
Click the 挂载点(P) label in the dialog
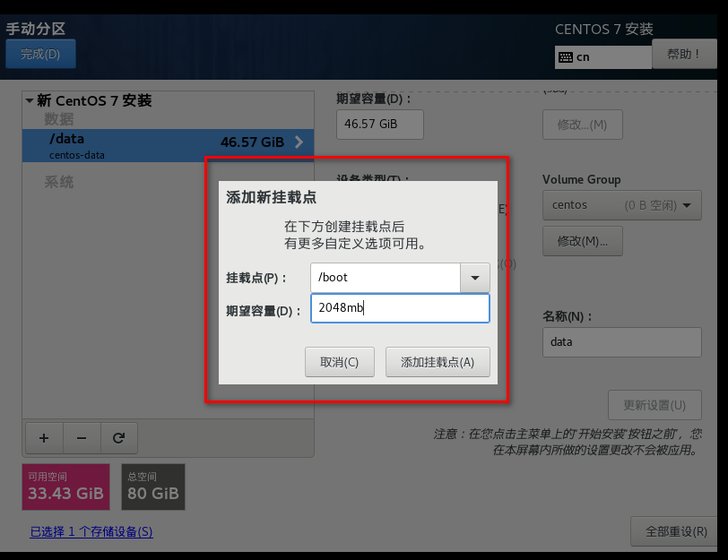(x=256, y=278)
